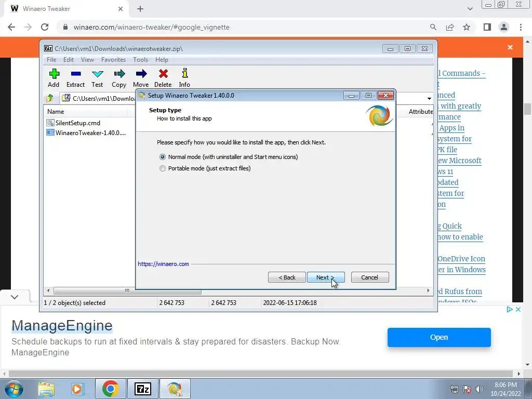Image resolution: width=532 pixels, height=399 pixels.
Task: Launch Windows Media Player from taskbar
Action: point(77,389)
